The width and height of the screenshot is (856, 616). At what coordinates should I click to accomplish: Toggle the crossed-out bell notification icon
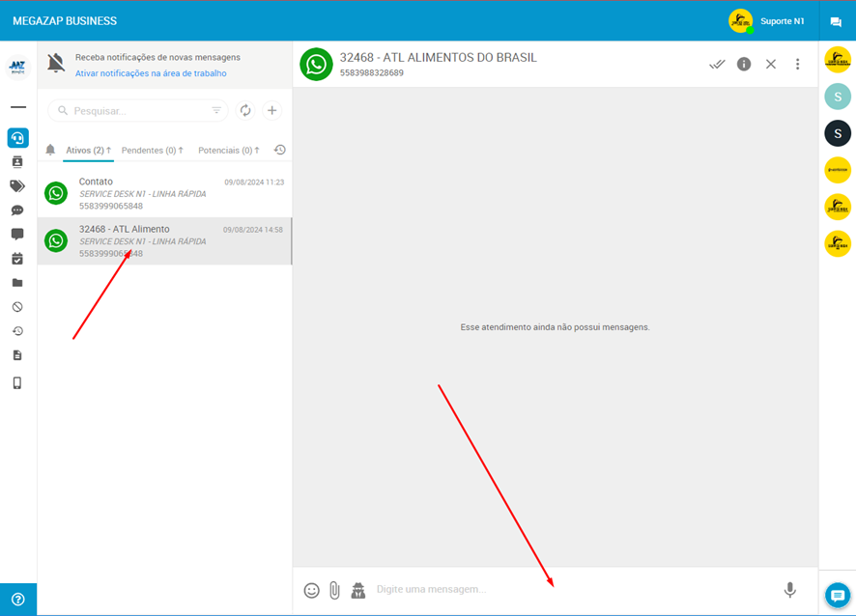click(56, 64)
